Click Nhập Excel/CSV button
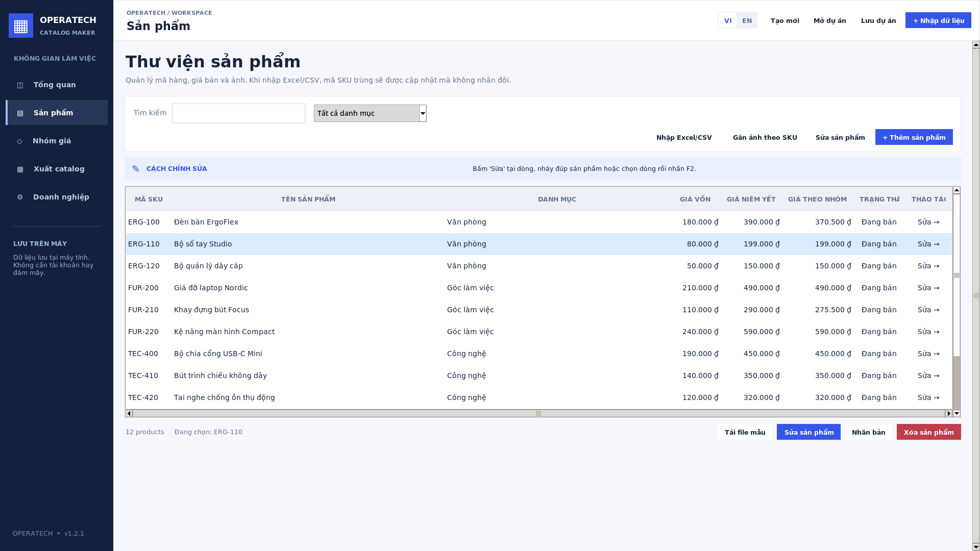980x551 pixels. tap(683, 137)
